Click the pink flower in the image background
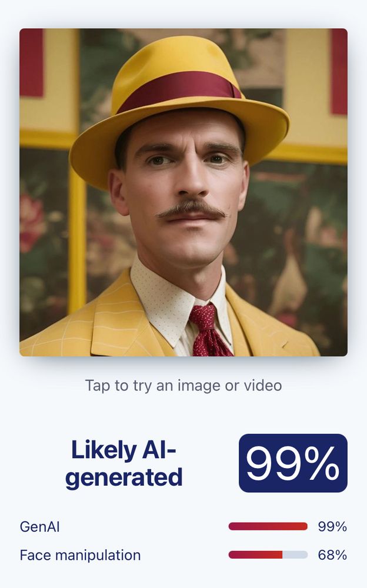367x588 pixels. 31,222
